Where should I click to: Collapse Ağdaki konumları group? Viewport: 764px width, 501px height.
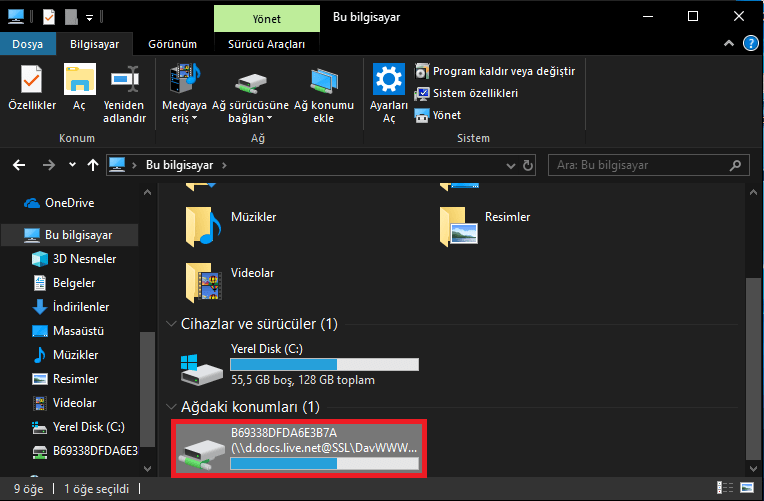171,406
